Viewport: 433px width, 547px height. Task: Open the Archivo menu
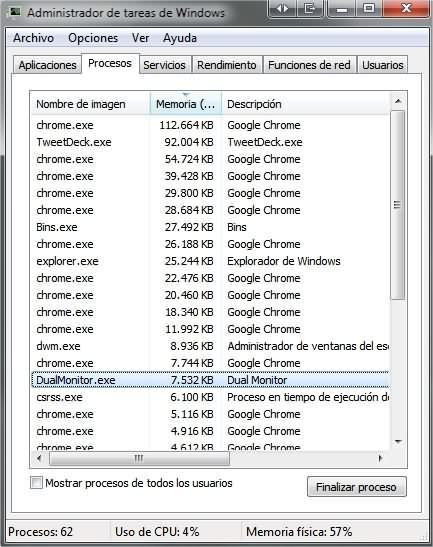point(33,38)
